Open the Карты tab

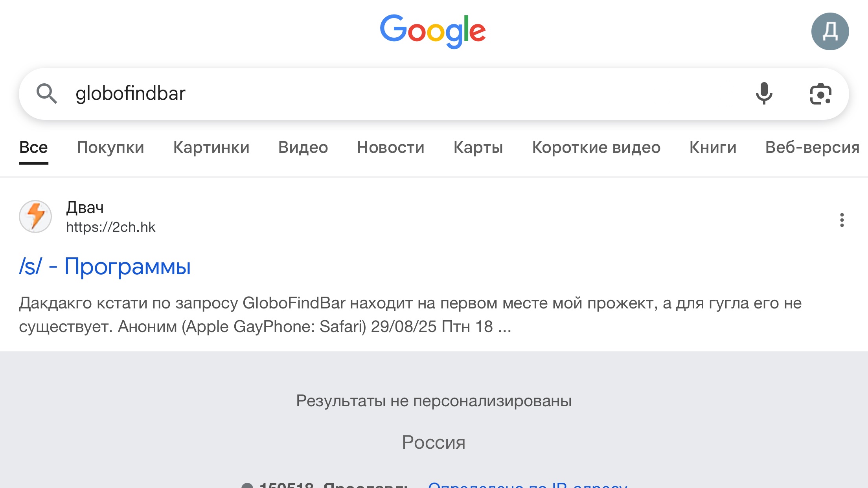[x=478, y=147]
